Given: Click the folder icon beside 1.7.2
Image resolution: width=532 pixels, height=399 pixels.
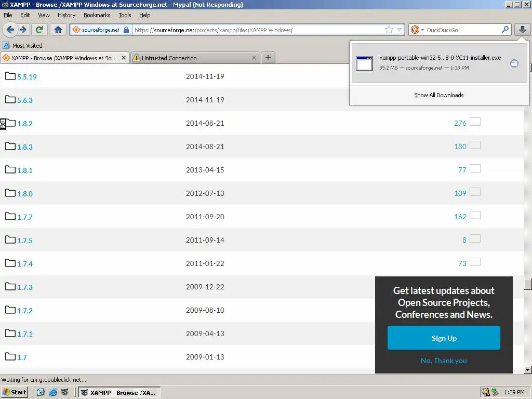Looking at the screenshot, I should (x=10, y=310).
